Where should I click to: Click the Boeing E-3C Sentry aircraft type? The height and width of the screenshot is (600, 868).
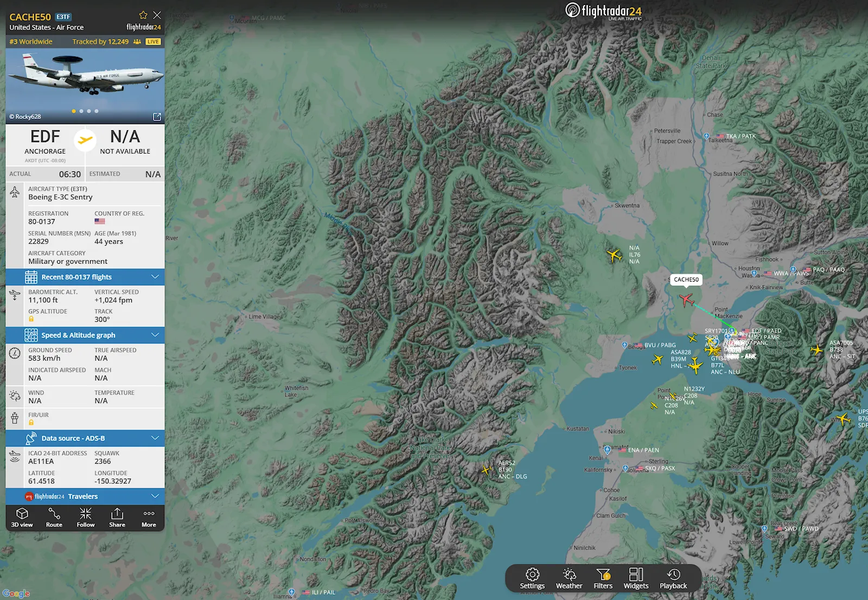coord(60,197)
